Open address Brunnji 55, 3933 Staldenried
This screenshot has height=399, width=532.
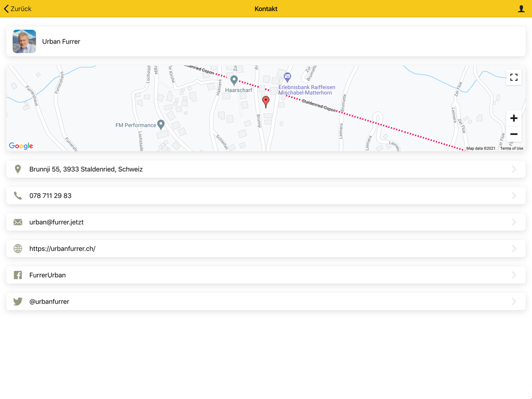tap(86, 169)
